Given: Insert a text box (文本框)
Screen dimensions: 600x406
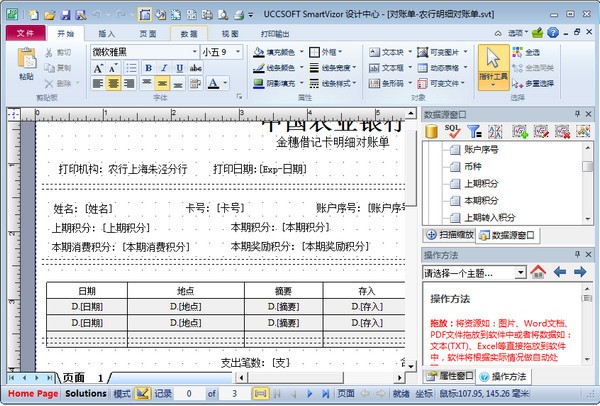Looking at the screenshot, I should click(x=386, y=68).
